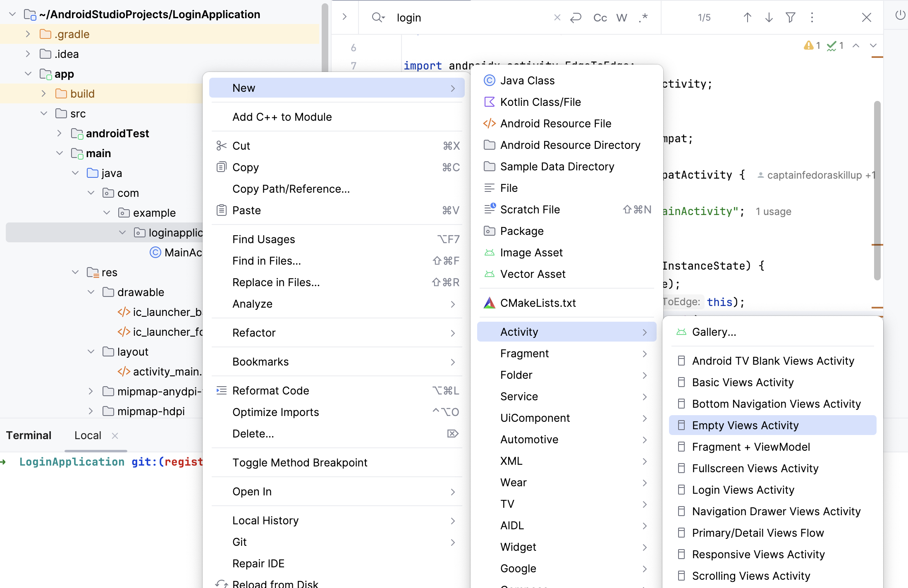The width and height of the screenshot is (908, 588).
Task: Select Reformat Code entry
Action: tap(337, 390)
